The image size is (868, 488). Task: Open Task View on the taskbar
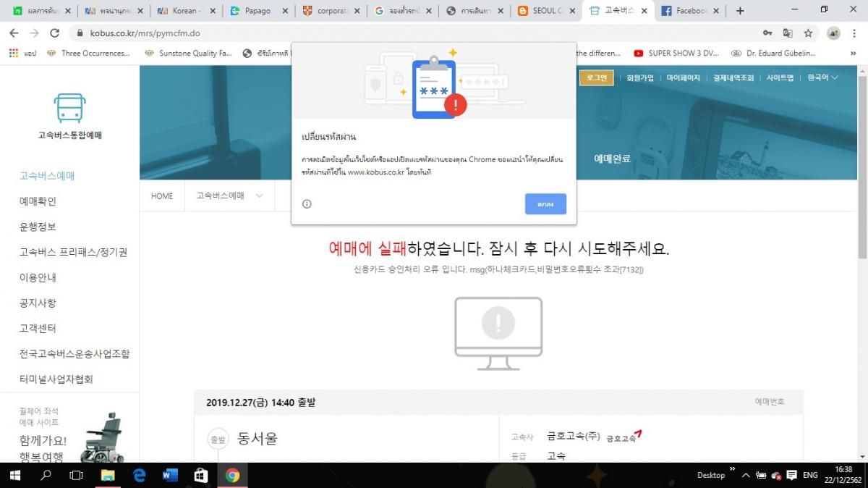76,475
